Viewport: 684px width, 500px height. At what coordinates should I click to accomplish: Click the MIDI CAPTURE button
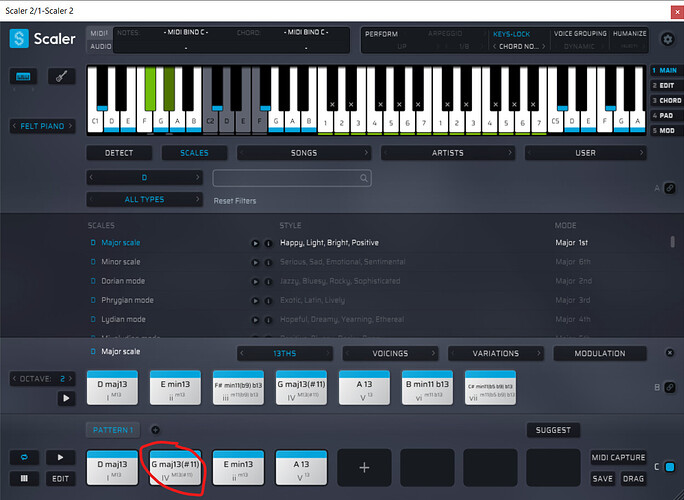click(618, 457)
